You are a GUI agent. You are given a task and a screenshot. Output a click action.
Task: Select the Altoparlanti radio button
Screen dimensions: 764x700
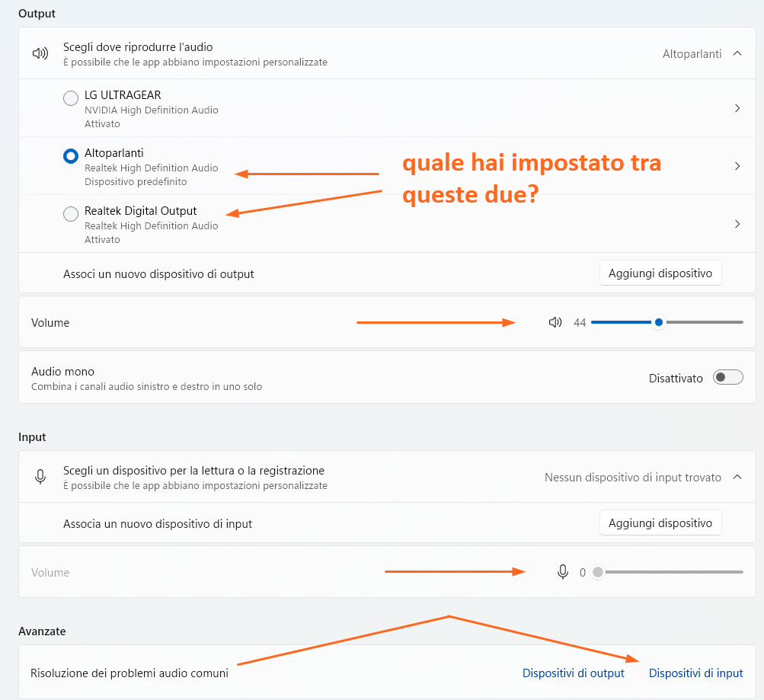tap(71, 156)
